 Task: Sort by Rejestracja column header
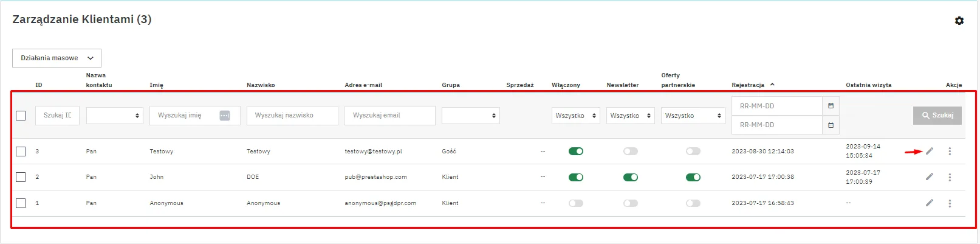click(x=749, y=85)
